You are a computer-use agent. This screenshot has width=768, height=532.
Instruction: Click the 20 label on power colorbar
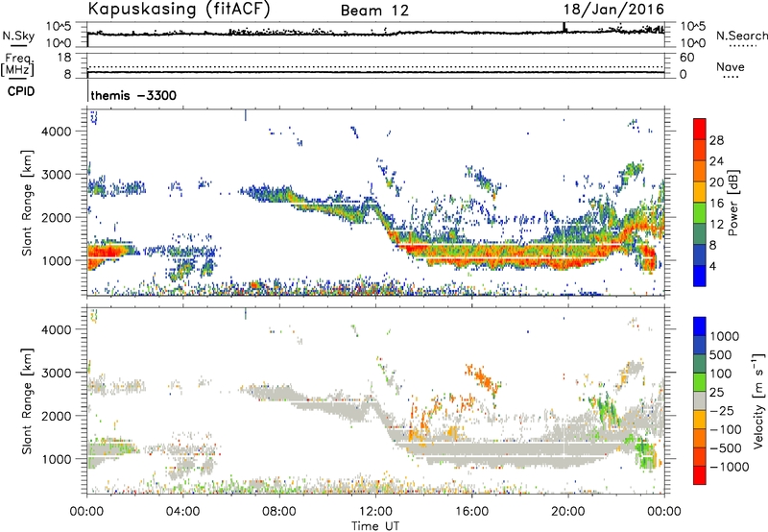(x=716, y=182)
